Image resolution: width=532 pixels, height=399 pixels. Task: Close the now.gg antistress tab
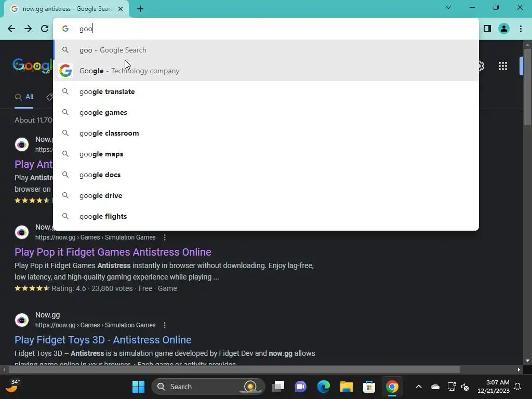(x=121, y=9)
